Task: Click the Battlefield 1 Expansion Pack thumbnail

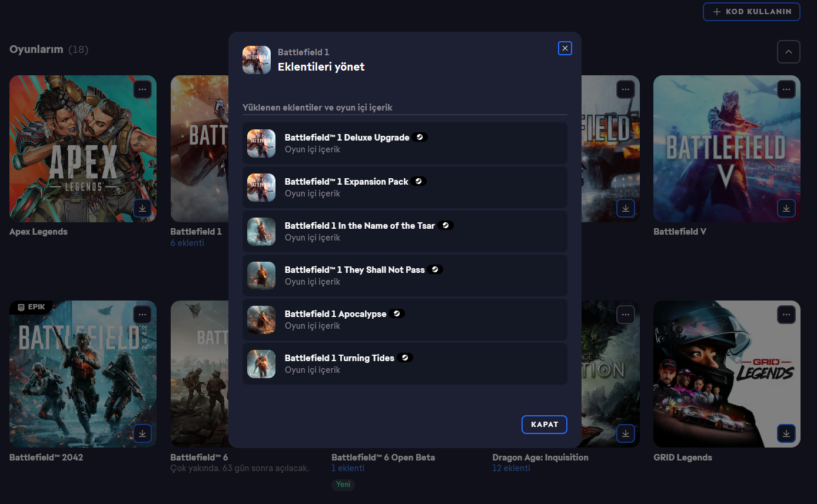Action: coord(261,188)
